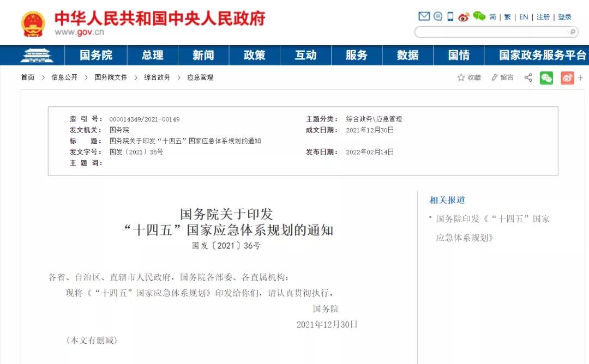This screenshot has width=589, height=364.
Task: Switch to traditional Chinese 繁
Action: 507,17
